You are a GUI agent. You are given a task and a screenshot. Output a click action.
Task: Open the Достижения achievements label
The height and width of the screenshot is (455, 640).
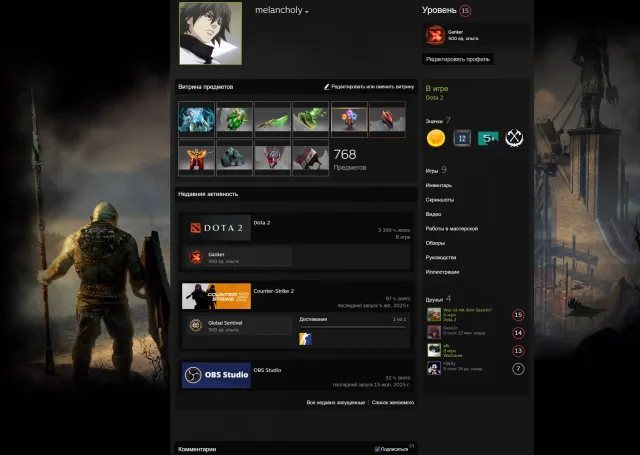[x=313, y=319]
